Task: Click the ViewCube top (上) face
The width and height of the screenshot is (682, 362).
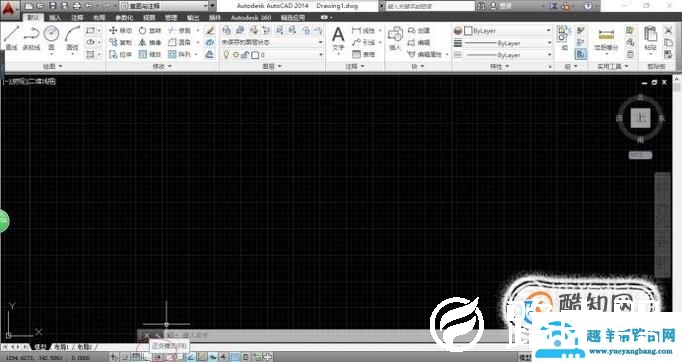Action: (x=640, y=117)
